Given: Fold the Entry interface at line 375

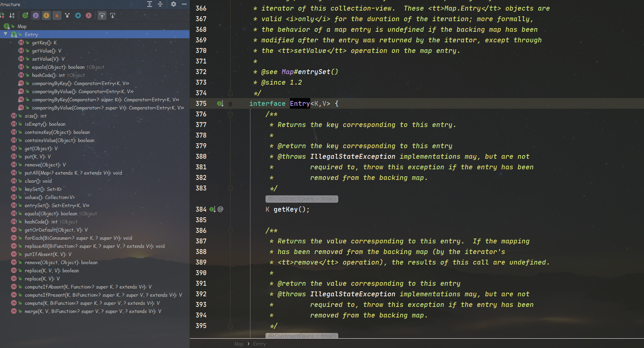Looking at the screenshot, I should (230, 104).
